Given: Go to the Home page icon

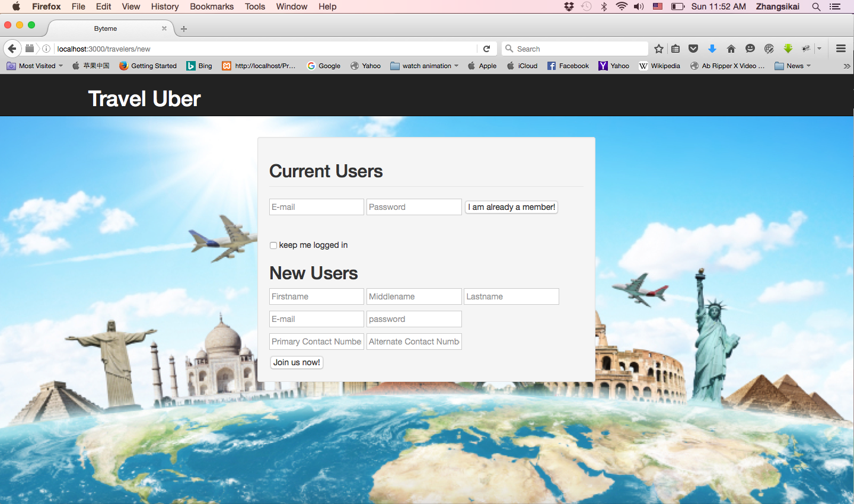Looking at the screenshot, I should tap(731, 49).
